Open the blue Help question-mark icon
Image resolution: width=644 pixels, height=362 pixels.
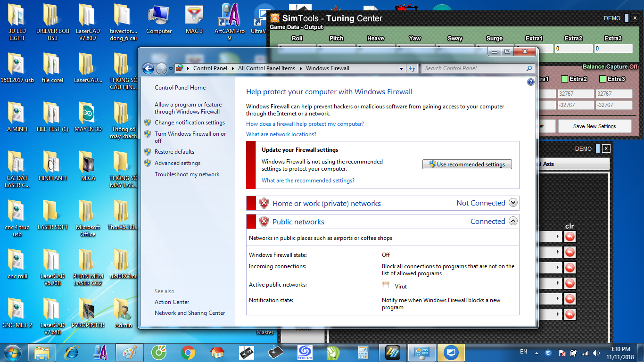pyautogui.click(x=531, y=82)
